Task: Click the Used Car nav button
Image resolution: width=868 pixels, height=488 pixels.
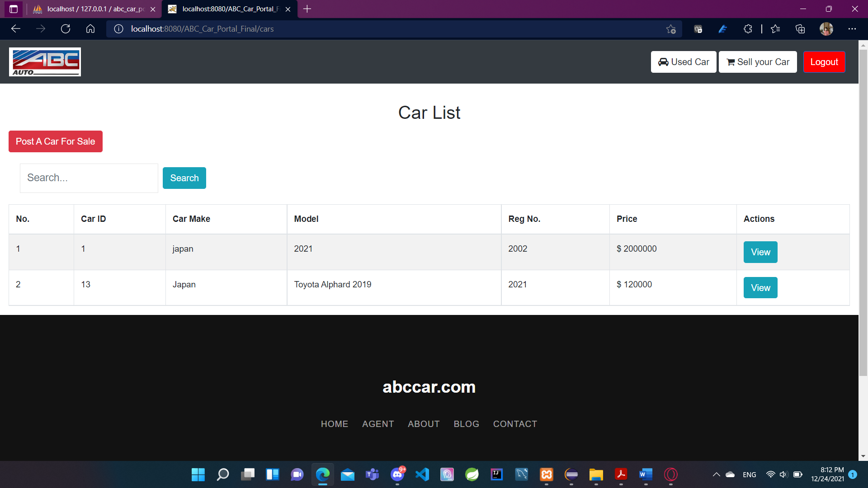Action: point(683,62)
